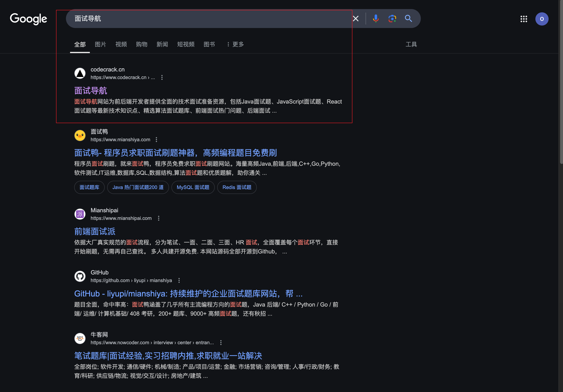Open options menu for codecrack.cn result
This screenshot has height=392, width=563.
coord(162,77)
